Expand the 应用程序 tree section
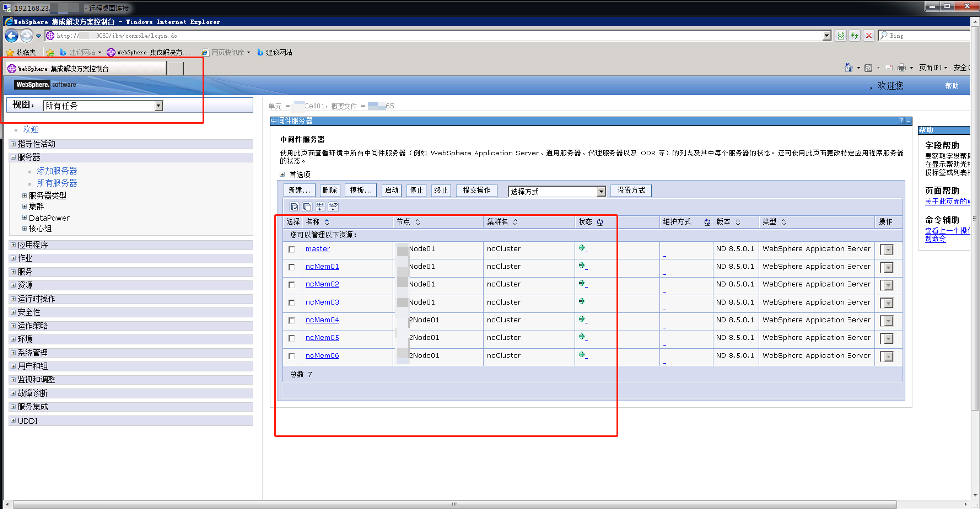 [x=13, y=245]
